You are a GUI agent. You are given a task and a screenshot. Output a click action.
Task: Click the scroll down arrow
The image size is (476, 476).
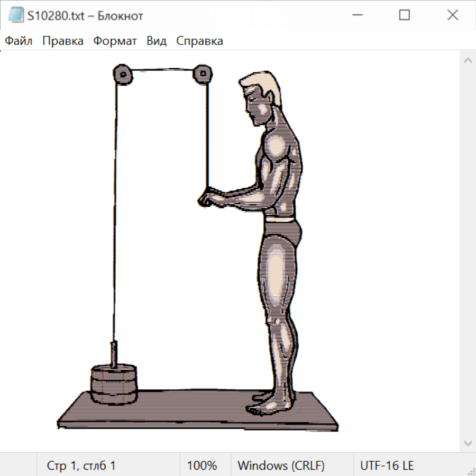(x=468, y=442)
